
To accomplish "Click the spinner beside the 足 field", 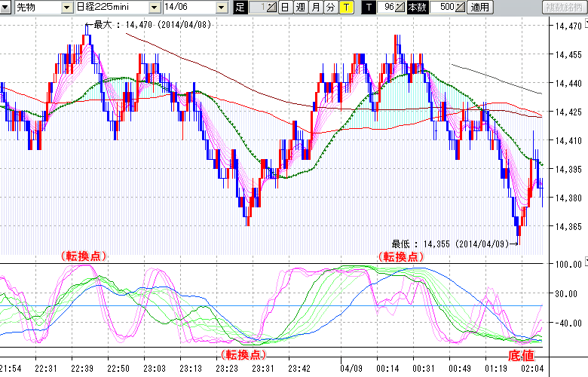I will coord(272,8).
